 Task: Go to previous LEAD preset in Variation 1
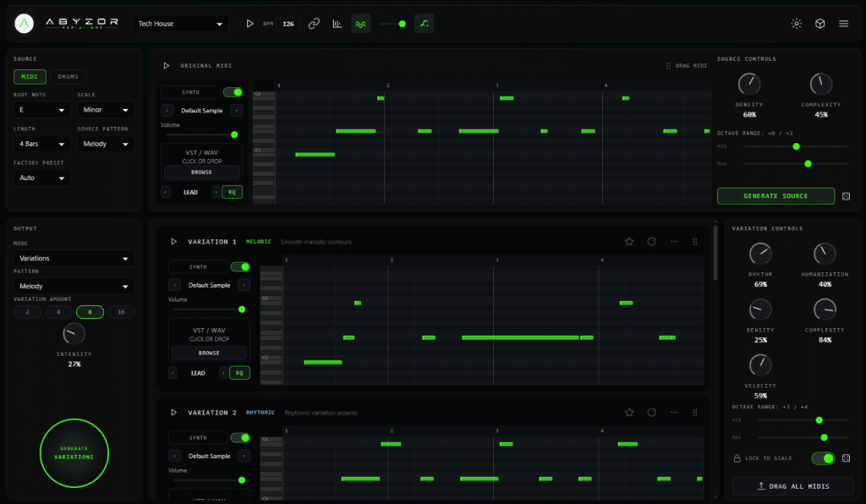pyautogui.click(x=173, y=373)
